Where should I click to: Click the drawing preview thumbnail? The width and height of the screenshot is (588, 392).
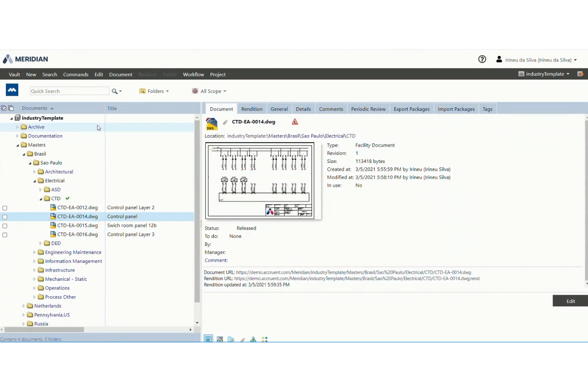(260, 180)
